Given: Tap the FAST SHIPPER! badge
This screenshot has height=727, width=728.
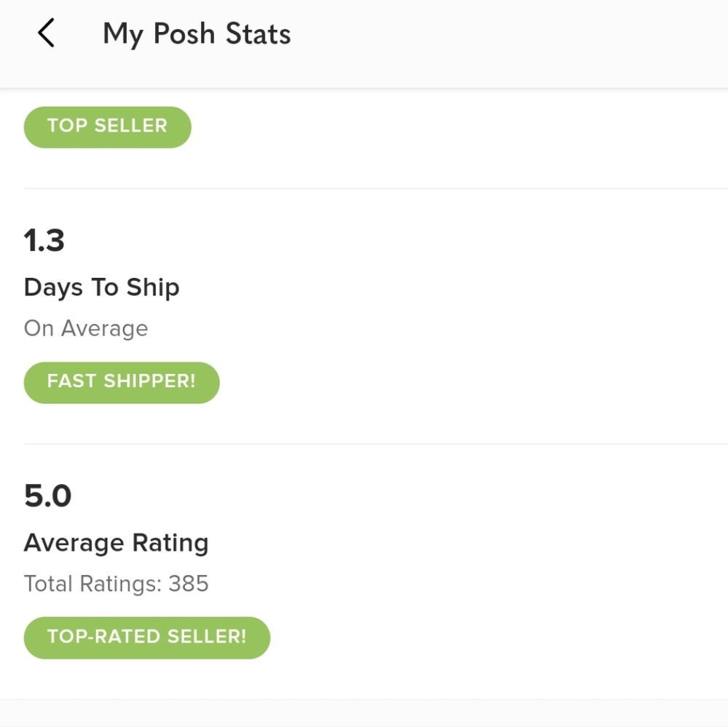Looking at the screenshot, I should tap(122, 382).
